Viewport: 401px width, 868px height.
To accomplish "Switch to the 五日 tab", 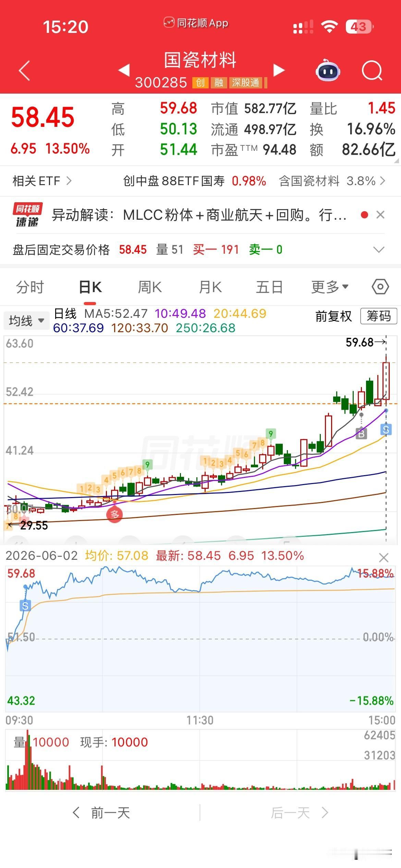I will point(269,287).
